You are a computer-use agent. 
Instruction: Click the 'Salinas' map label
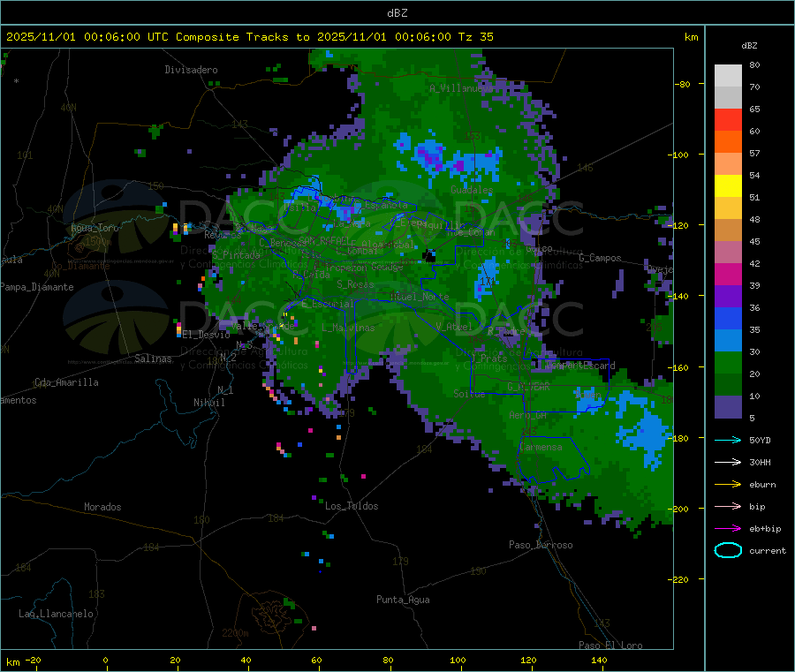point(153,359)
